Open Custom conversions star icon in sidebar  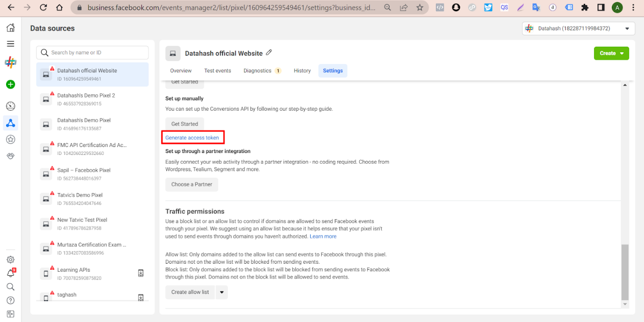tap(10, 139)
